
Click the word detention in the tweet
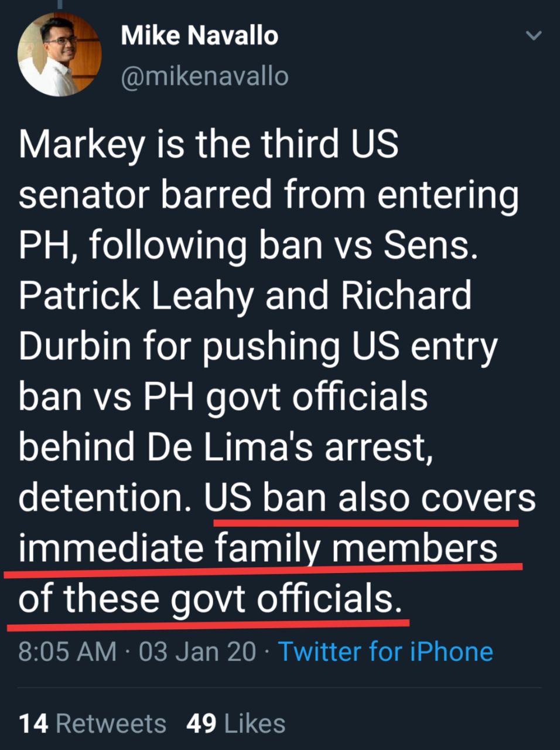click(100, 497)
